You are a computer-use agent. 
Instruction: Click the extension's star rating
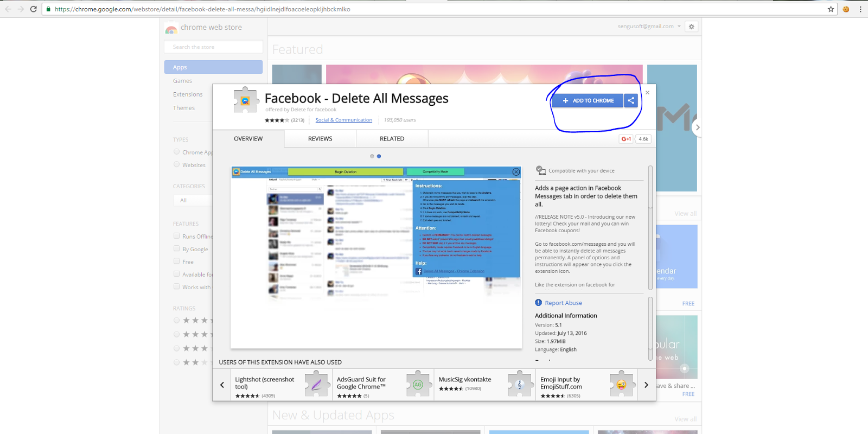click(277, 120)
